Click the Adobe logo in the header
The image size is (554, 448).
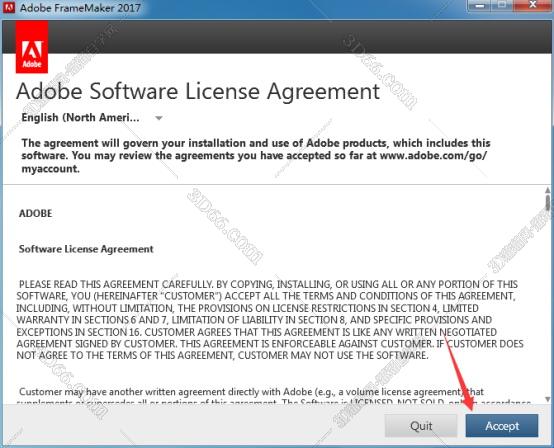[x=32, y=47]
